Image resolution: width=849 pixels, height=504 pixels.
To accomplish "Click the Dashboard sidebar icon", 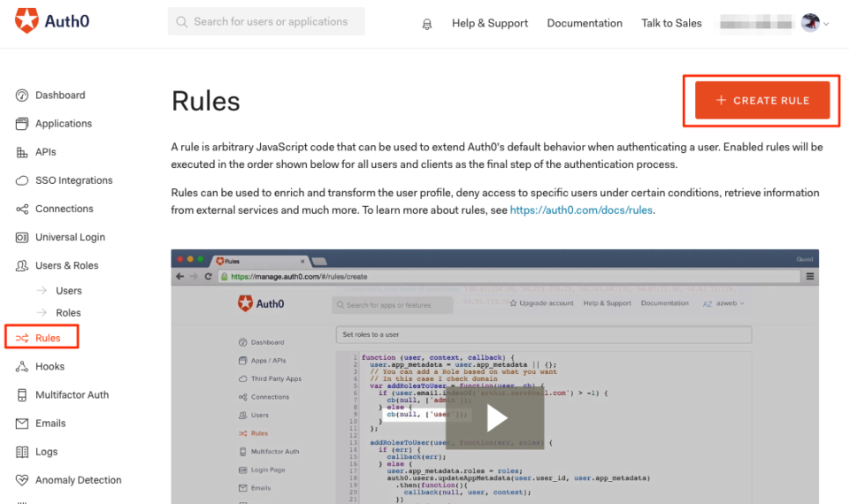I will pyautogui.click(x=21, y=95).
